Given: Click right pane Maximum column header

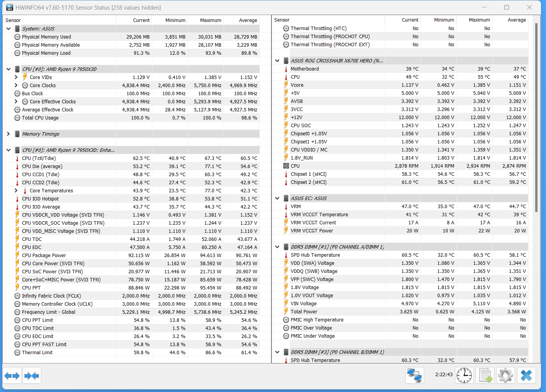Looking at the screenshot, I should pos(475,20).
